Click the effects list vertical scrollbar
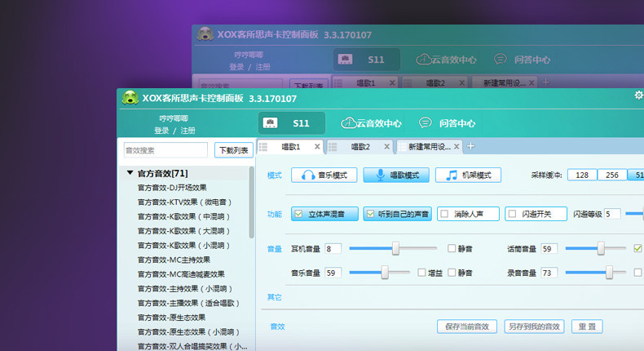The image size is (644, 351). 251,202
